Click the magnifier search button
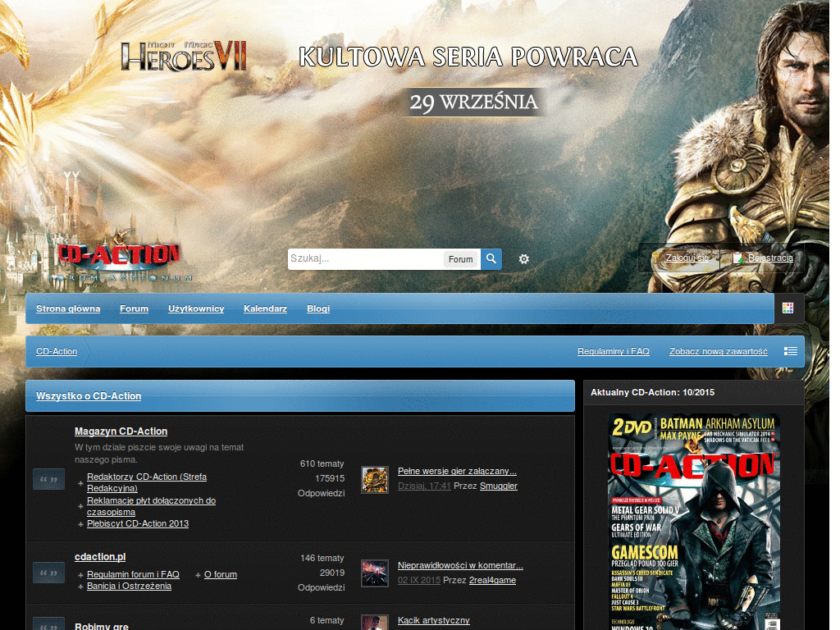840x630 pixels. 491,258
